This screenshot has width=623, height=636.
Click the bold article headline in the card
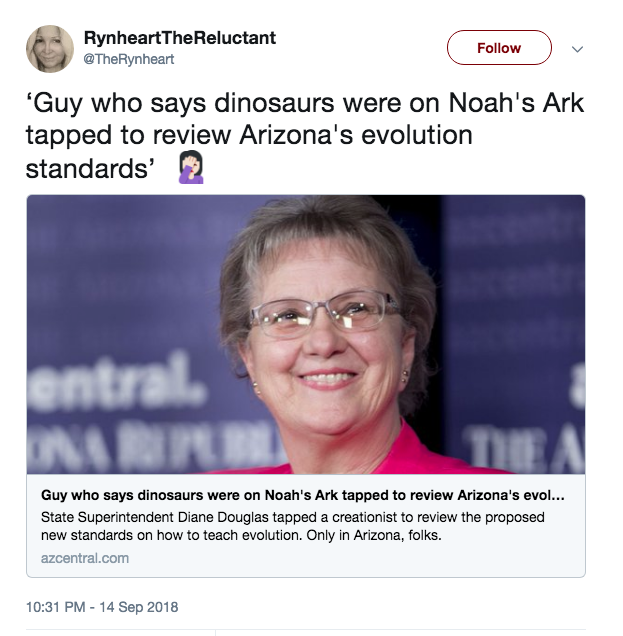[x=303, y=495]
